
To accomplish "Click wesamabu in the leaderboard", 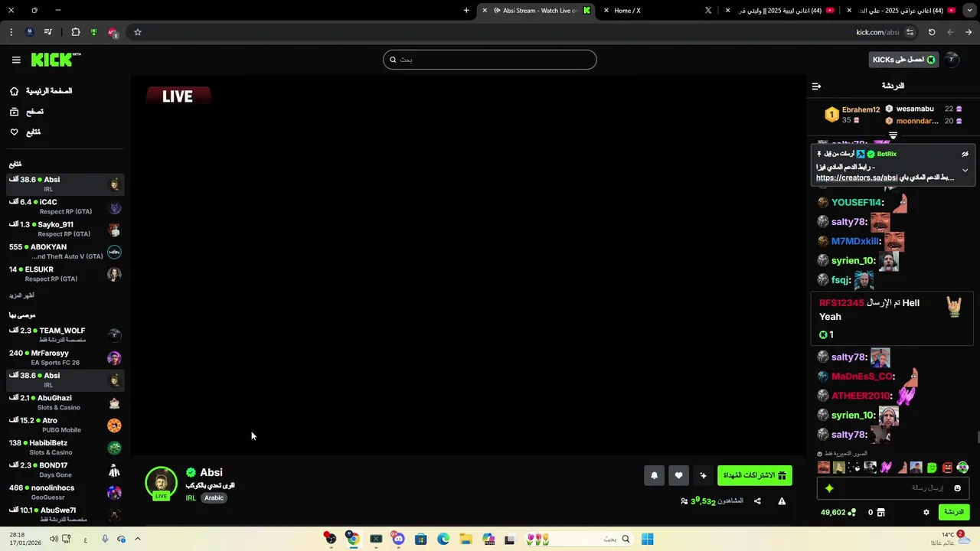I will point(915,109).
